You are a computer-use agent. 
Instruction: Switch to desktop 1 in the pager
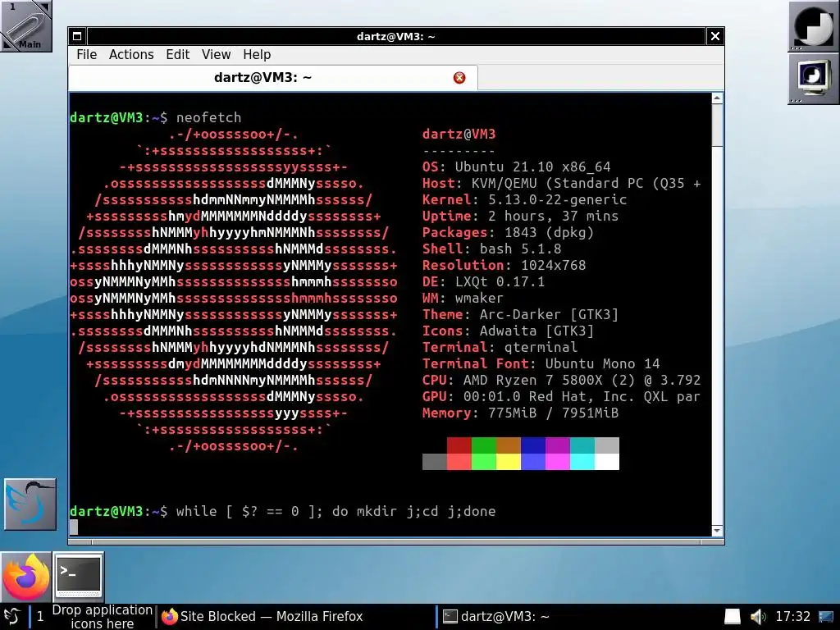[x=40, y=616]
